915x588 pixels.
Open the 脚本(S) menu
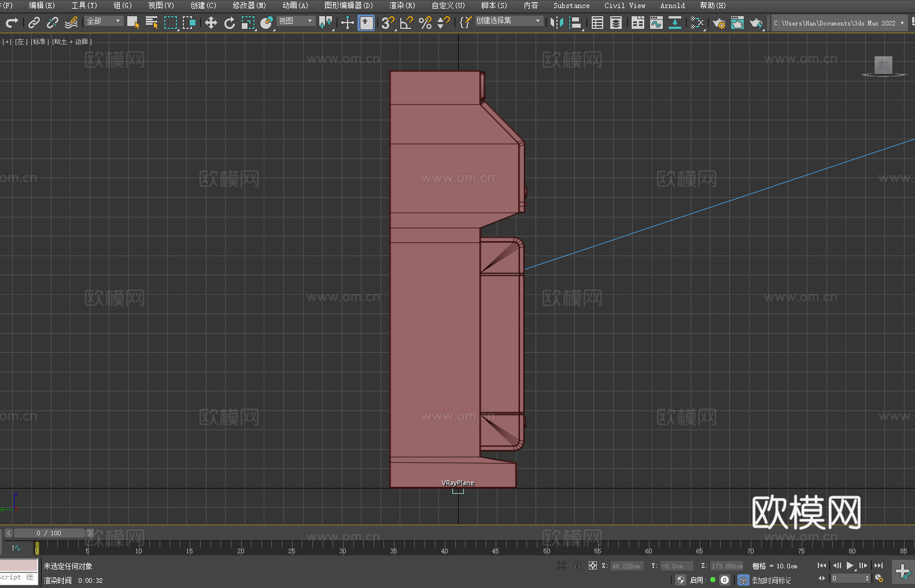click(494, 5)
